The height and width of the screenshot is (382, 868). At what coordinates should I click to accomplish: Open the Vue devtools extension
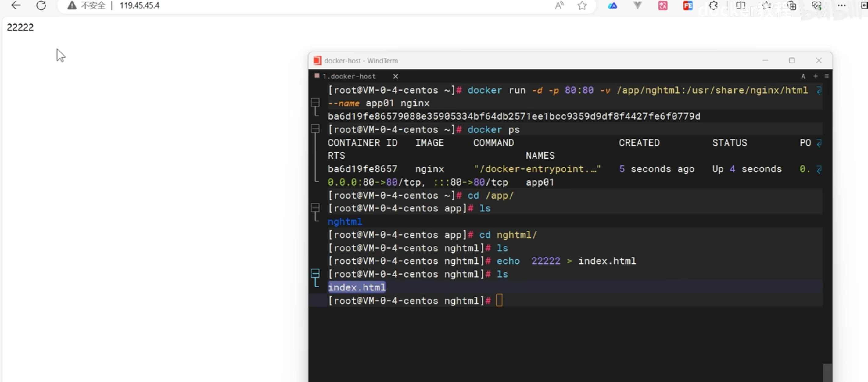(x=637, y=5)
